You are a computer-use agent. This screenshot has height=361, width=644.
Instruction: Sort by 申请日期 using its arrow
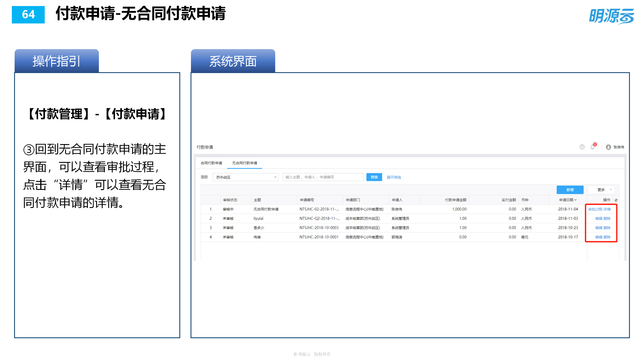(x=576, y=200)
